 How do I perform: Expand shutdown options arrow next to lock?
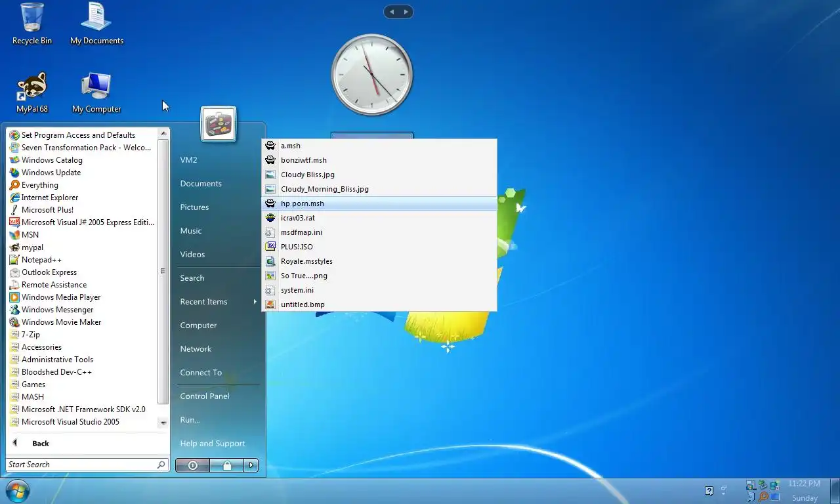click(251, 465)
